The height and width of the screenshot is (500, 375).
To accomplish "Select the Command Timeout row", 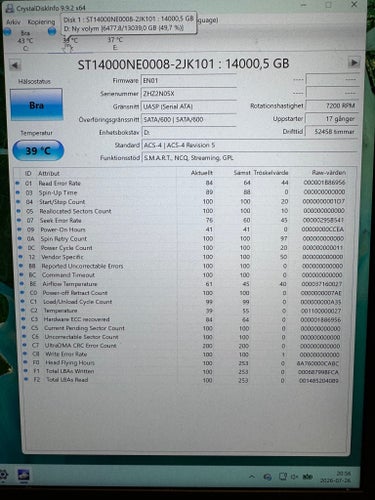I will [x=182, y=275].
